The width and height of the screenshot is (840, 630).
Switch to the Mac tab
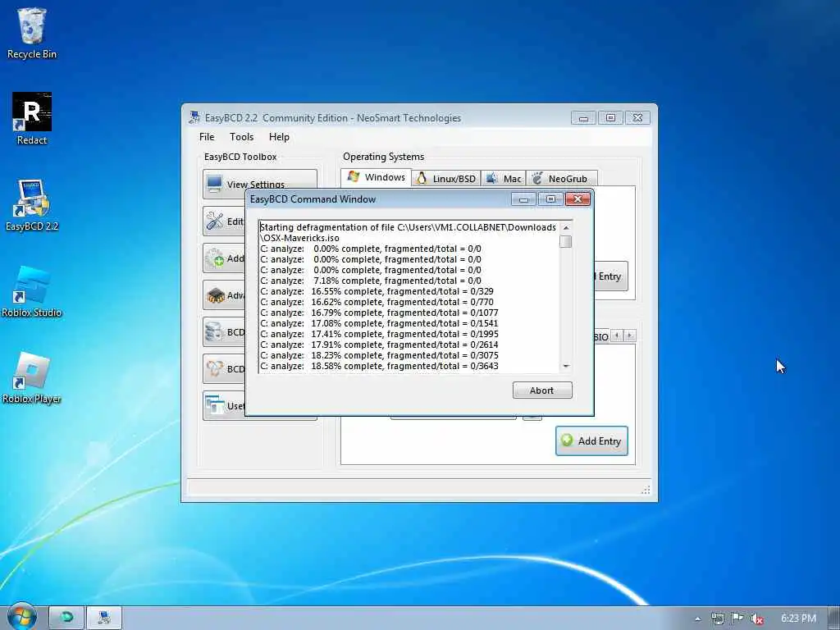coord(504,178)
